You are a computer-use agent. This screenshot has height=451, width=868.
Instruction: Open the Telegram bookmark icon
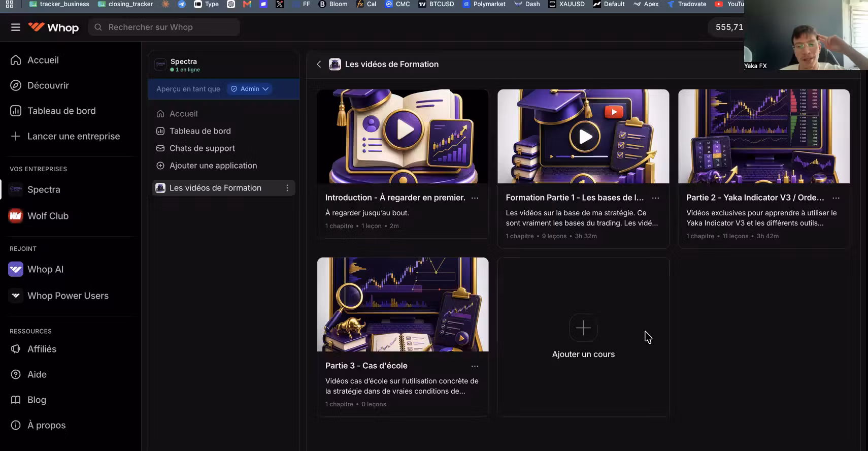(x=181, y=4)
